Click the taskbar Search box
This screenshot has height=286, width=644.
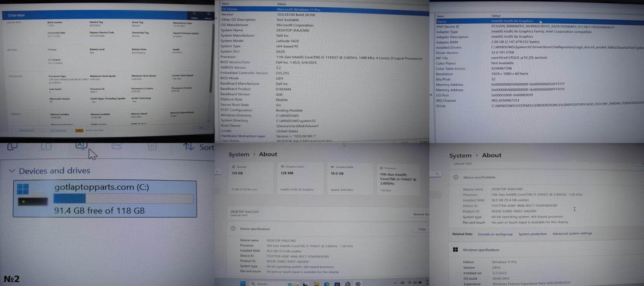262,284
